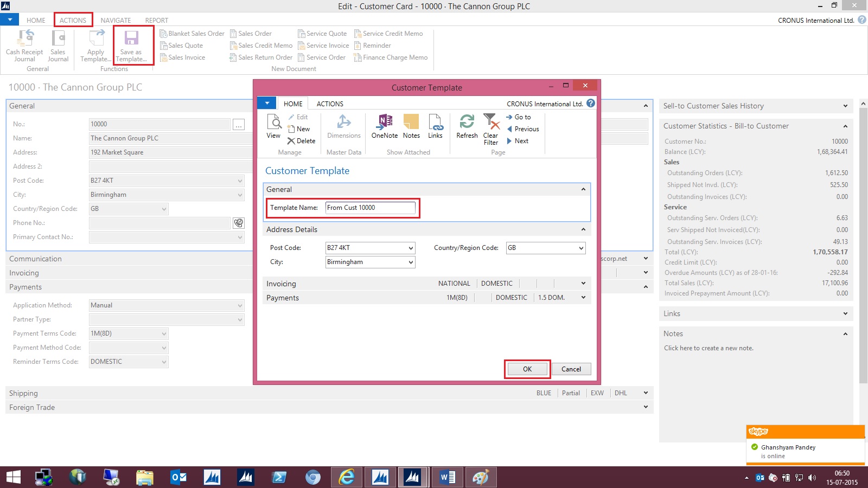The image size is (868, 488).
Task: Open the HOME tab in Customer Template
Action: click(x=293, y=104)
